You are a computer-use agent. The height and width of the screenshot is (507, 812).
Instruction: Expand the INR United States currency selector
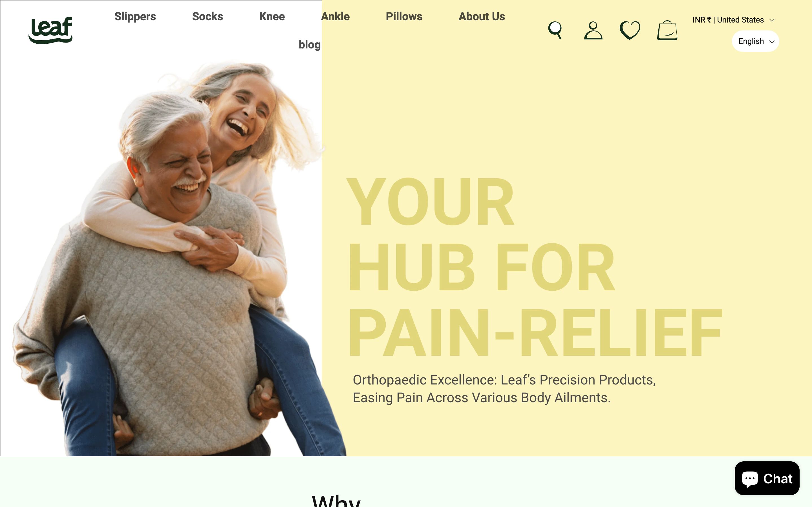pos(734,20)
